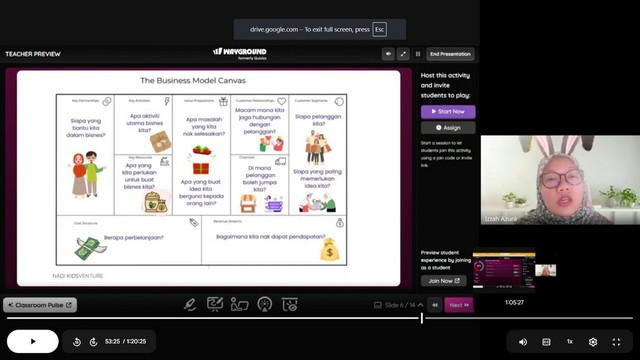
Task: Play the recorded video
Action: coord(33,341)
